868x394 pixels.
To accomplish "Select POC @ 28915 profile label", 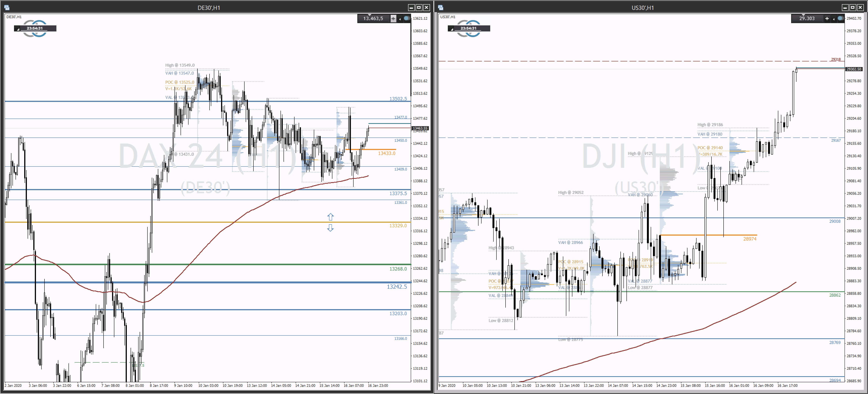I will [x=571, y=261].
